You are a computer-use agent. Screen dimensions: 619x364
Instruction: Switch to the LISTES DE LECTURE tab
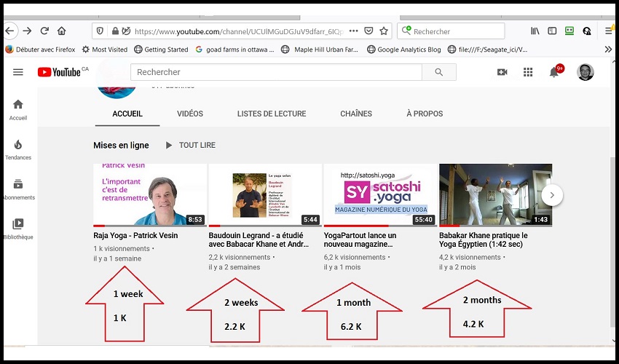(x=272, y=114)
